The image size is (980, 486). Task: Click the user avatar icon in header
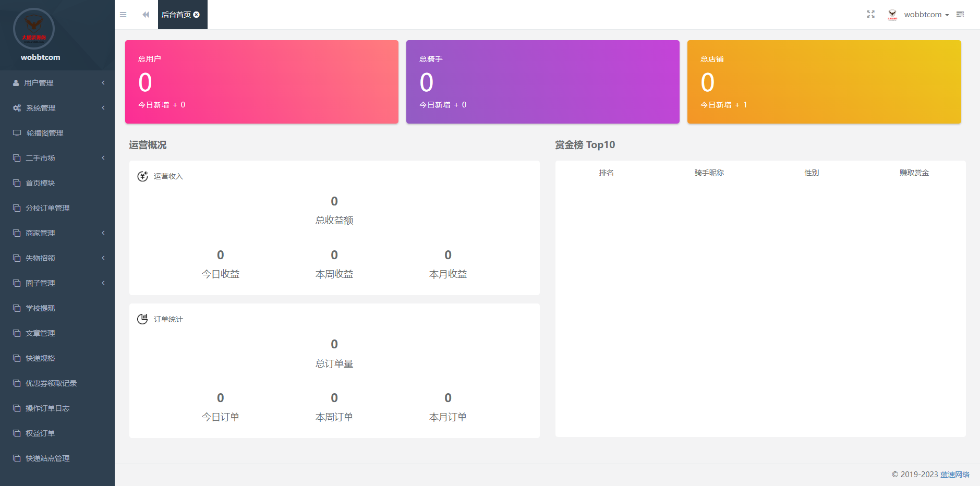(892, 15)
